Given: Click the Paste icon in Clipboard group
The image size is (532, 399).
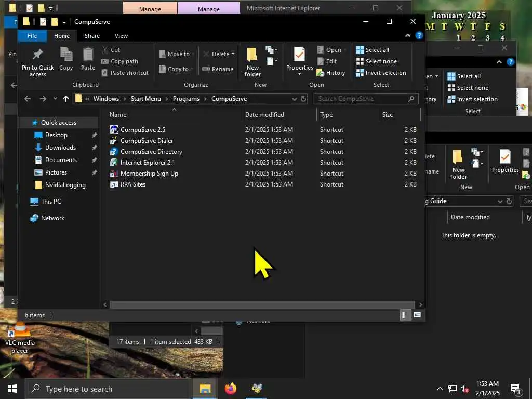Looking at the screenshot, I should coord(88,59).
